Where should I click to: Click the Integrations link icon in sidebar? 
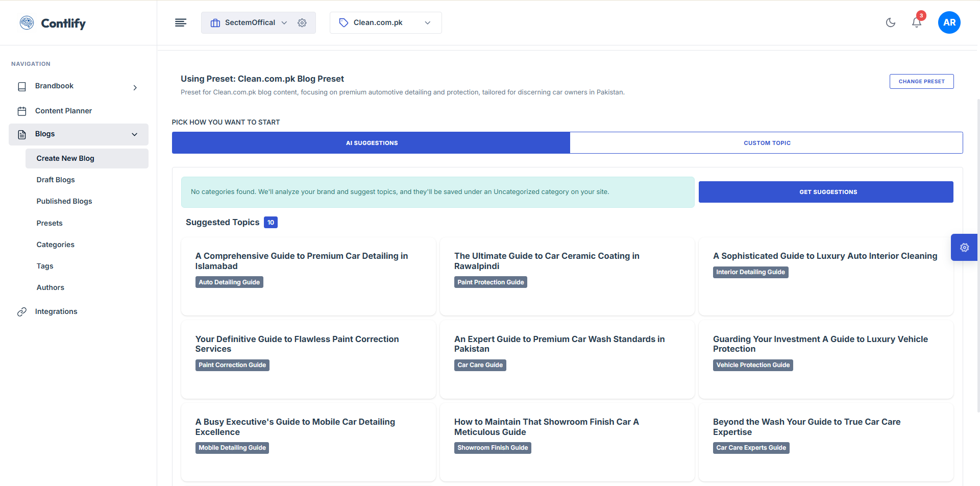tap(22, 312)
